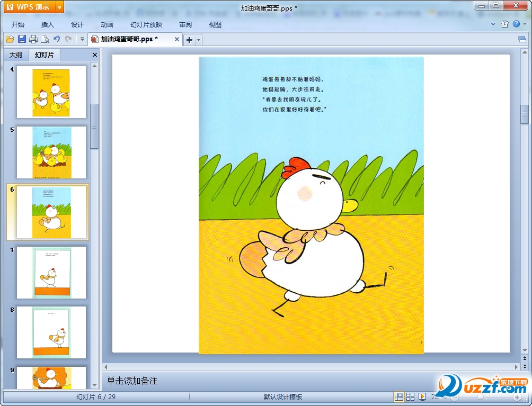Select slide 9 thumbnail
The image size is (532, 406).
[51, 377]
